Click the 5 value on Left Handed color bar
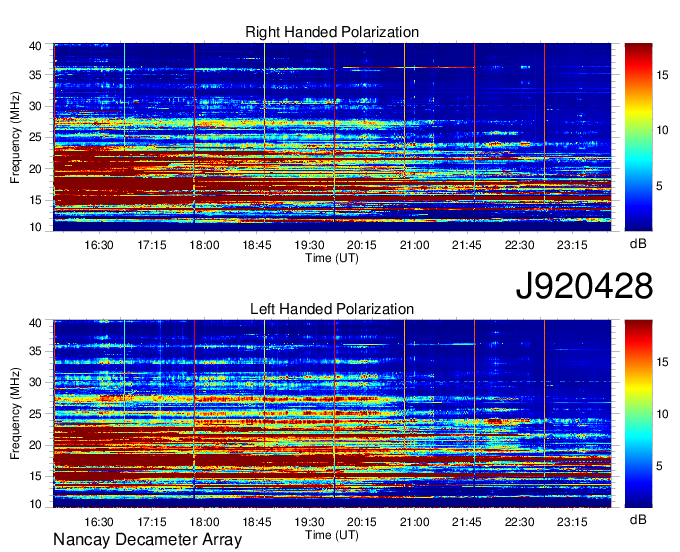This screenshot has width=680, height=552. point(659,466)
